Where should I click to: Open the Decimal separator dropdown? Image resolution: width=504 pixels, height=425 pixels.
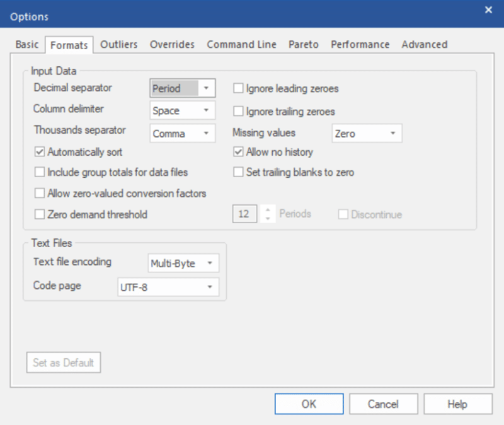183,88
